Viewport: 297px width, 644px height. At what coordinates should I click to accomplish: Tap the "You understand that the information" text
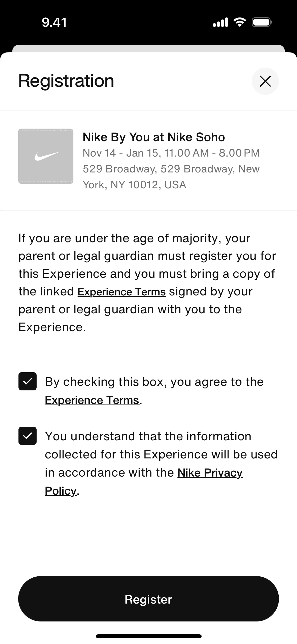[x=148, y=436]
